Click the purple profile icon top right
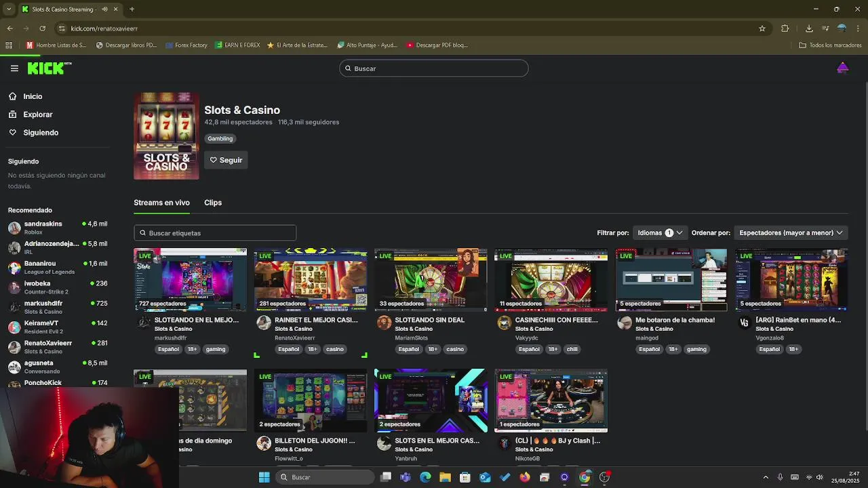The height and width of the screenshot is (488, 868). [x=842, y=68]
